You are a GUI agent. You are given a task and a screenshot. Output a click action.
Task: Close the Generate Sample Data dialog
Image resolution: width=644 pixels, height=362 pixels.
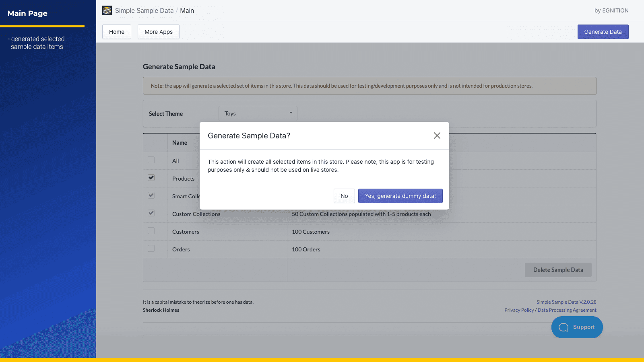(x=437, y=136)
